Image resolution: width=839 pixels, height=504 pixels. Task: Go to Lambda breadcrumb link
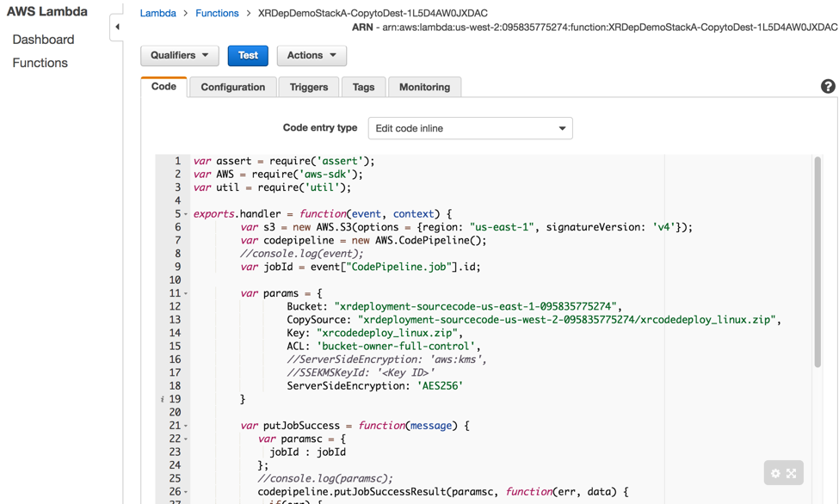pyautogui.click(x=157, y=13)
